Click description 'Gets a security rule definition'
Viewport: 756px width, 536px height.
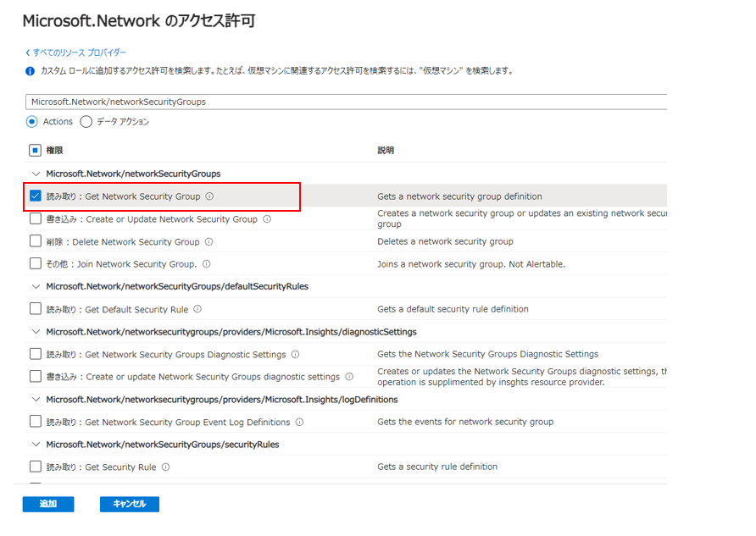coord(437,467)
